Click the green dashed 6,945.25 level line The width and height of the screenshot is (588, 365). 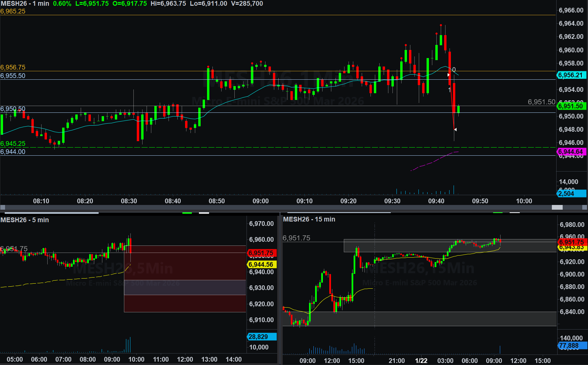[x=270, y=148]
